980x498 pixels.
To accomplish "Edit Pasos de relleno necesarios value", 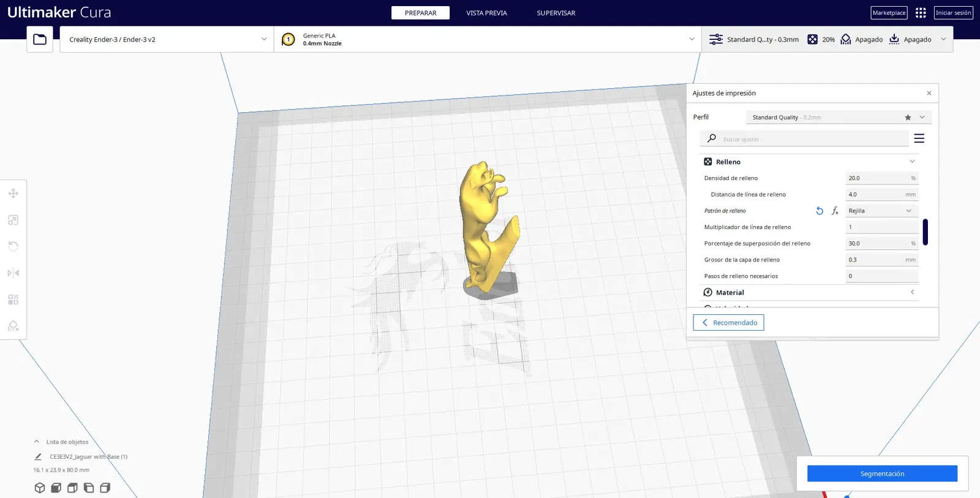I will pyautogui.click(x=881, y=276).
